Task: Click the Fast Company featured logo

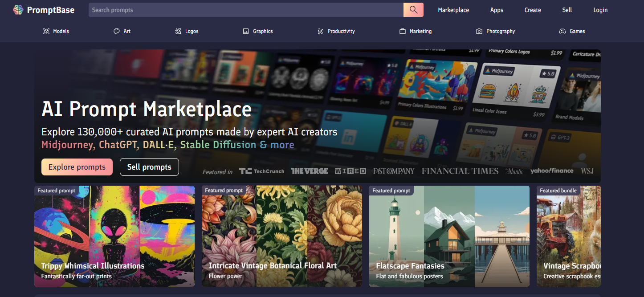Action: tap(394, 171)
